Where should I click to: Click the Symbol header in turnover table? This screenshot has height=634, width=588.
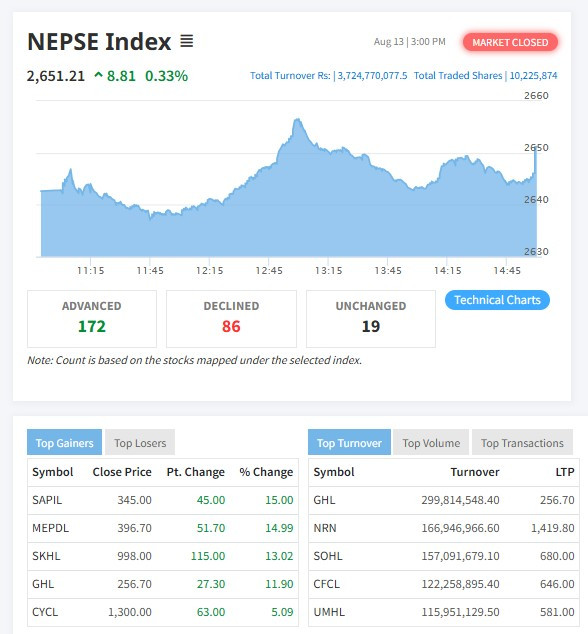(334, 472)
